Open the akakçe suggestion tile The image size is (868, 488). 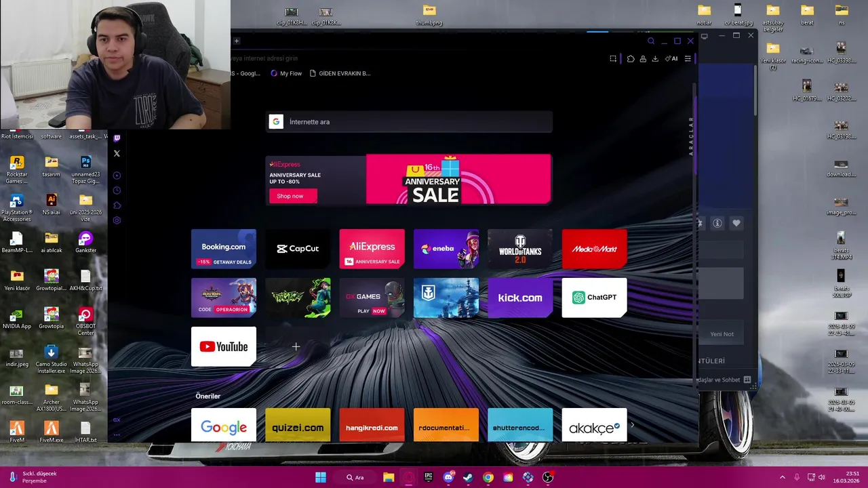tap(595, 425)
